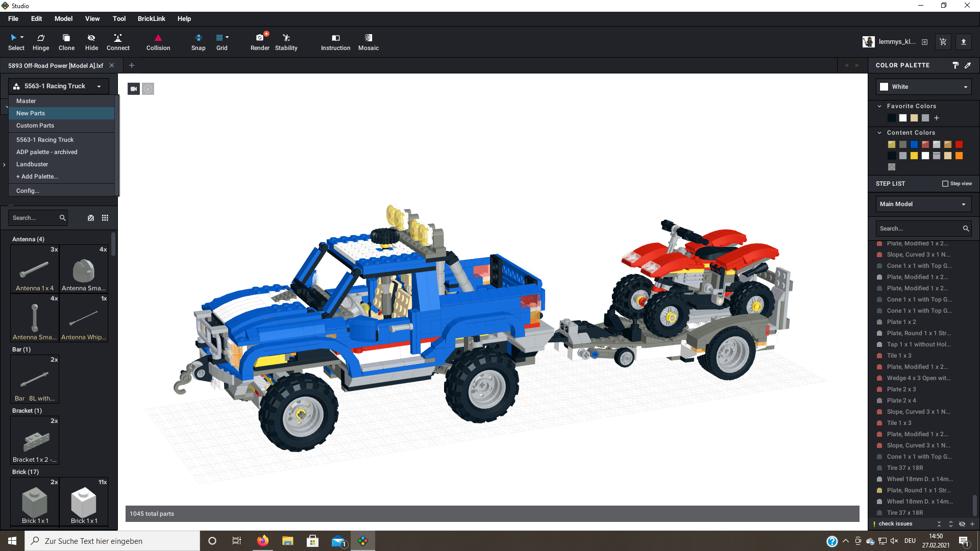Open the BrickLink menu
Image resolution: width=980 pixels, height=551 pixels.
[151, 19]
